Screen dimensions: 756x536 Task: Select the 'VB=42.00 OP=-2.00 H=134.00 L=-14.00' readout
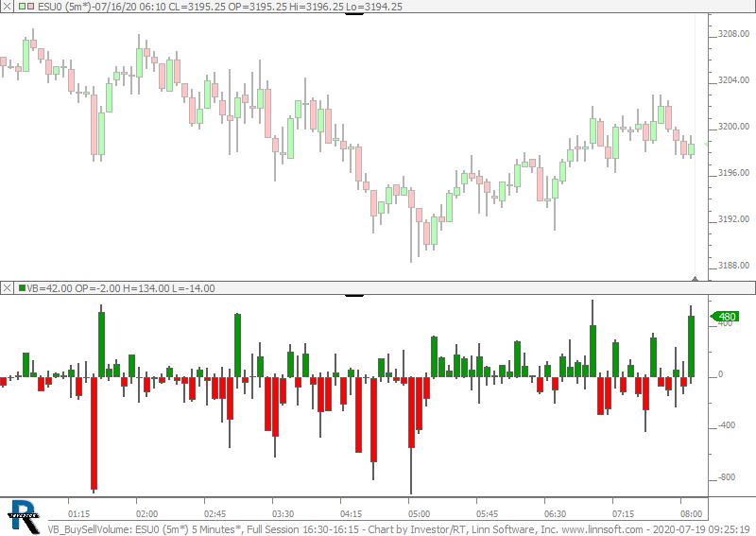point(121,288)
